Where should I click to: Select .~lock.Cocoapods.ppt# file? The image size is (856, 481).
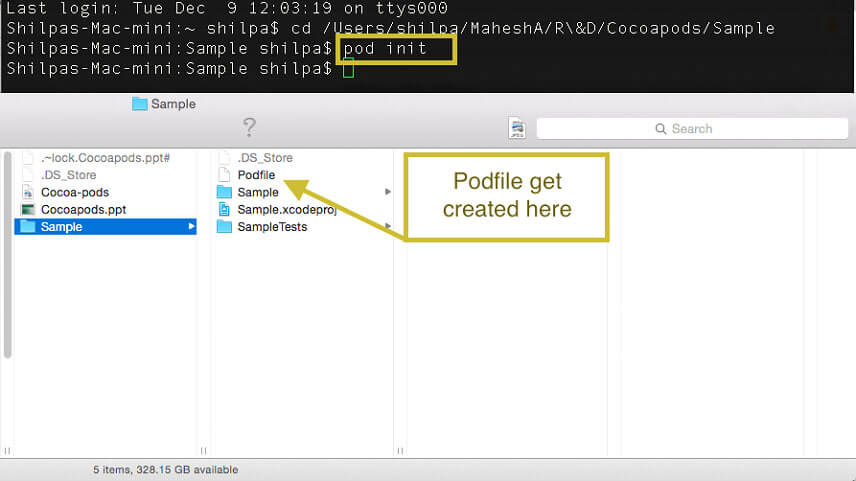click(105, 158)
